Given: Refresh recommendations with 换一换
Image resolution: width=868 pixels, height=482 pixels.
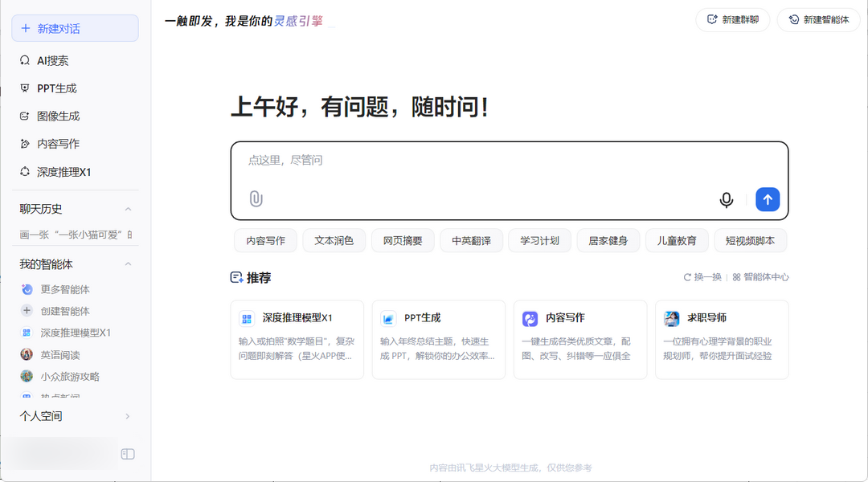Looking at the screenshot, I should [702, 277].
